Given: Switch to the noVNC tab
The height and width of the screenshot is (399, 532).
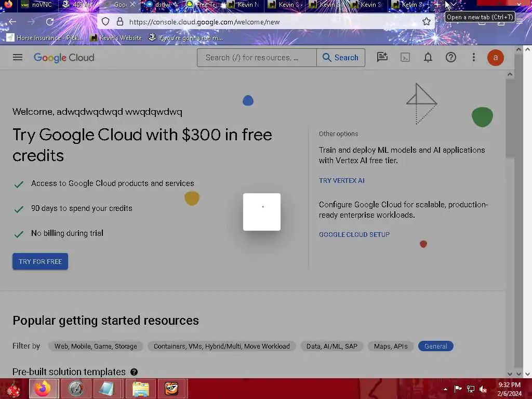Looking at the screenshot, I should pyautogui.click(x=38, y=5).
